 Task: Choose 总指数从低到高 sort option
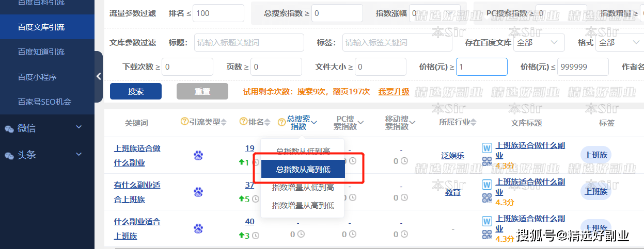click(303, 151)
